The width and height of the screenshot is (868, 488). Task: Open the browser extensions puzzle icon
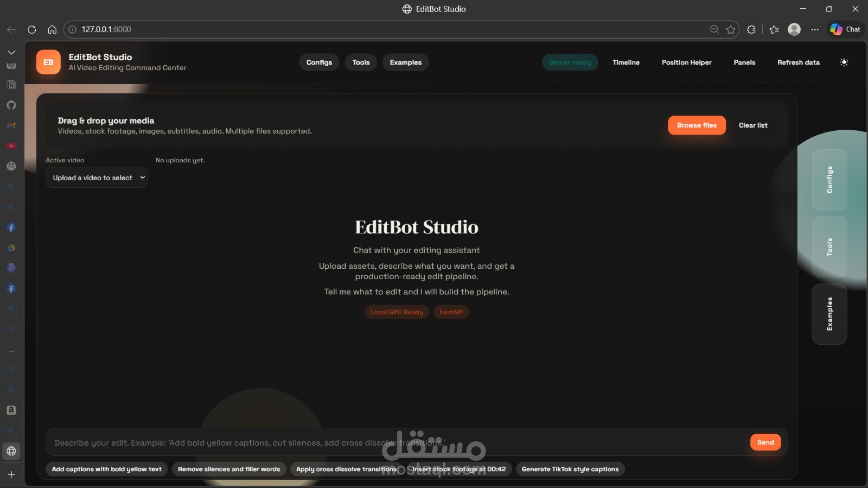(751, 29)
